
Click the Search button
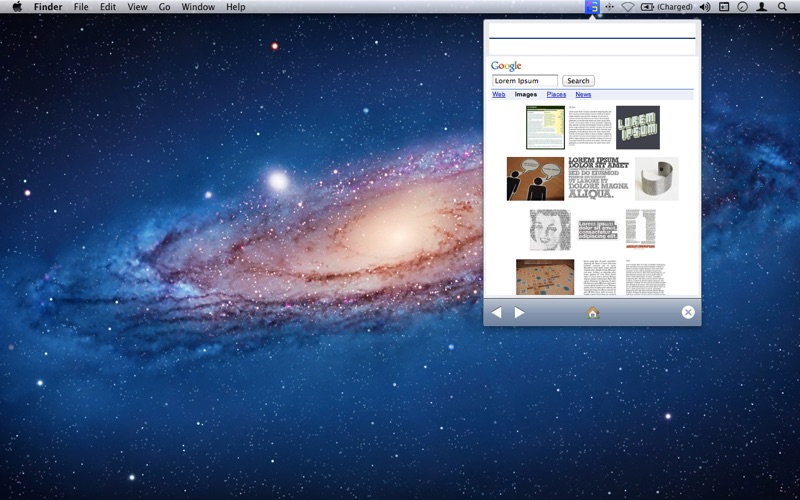click(x=578, y=81)
